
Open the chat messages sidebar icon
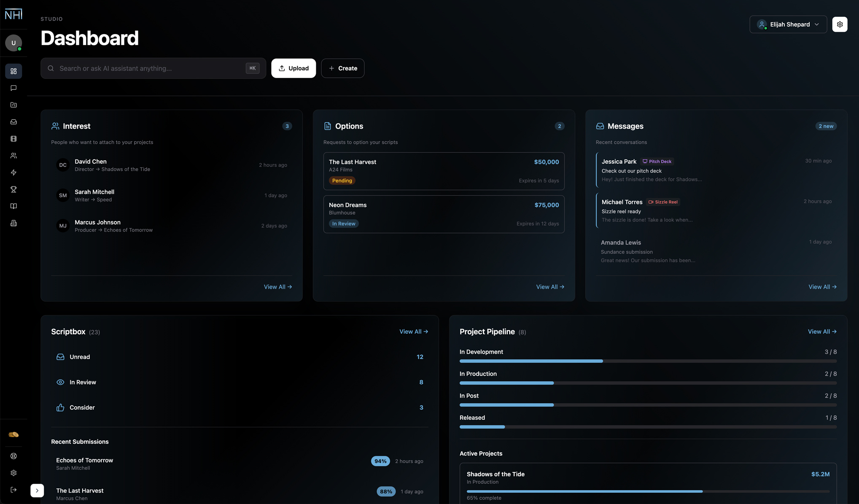13,88
